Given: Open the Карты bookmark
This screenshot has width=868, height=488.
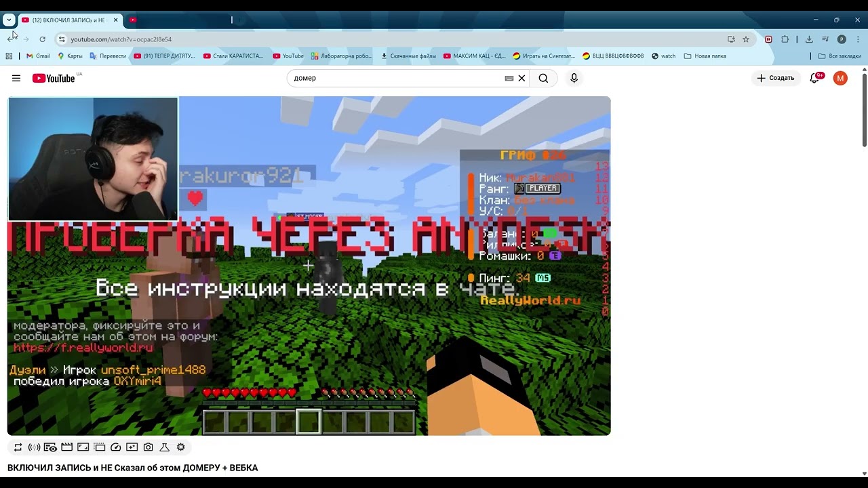Looking at the screenshot, I should click(x=71, y=56).
